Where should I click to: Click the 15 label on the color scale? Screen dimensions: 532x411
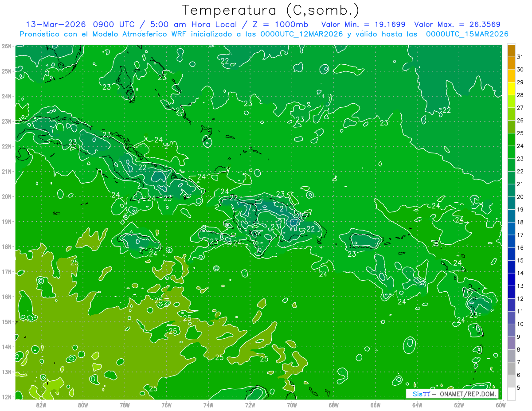coord(520,261)
